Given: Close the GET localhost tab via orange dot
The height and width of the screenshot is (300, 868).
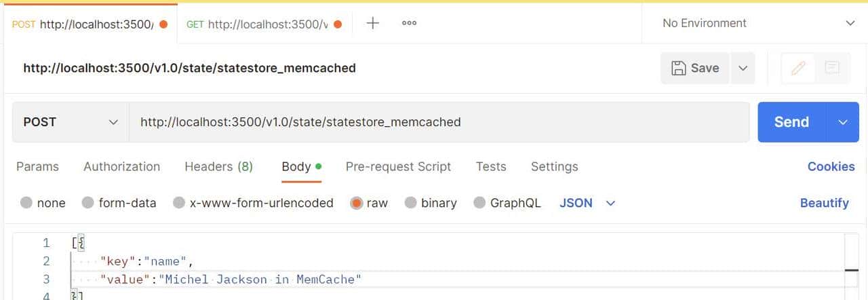Looking at the screenshot, I should click(338, 24).
